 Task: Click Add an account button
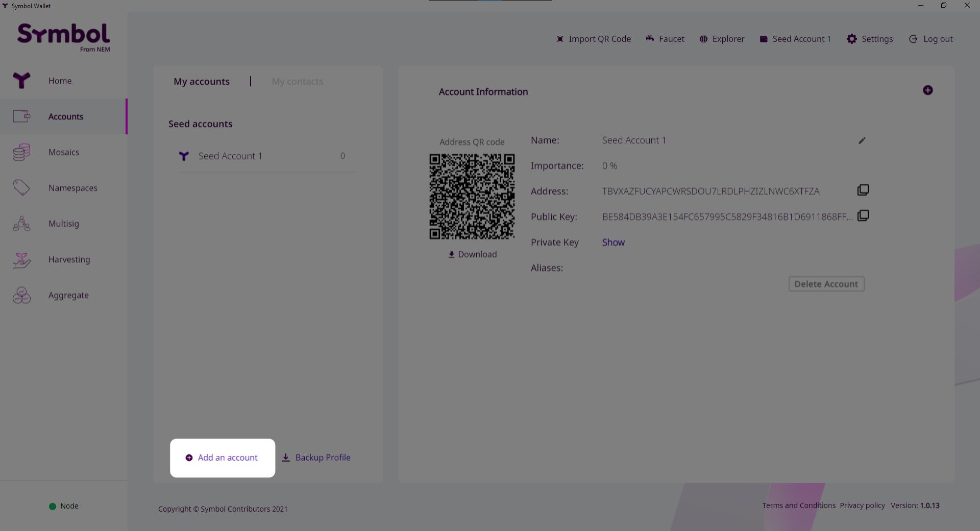(222, 457)
